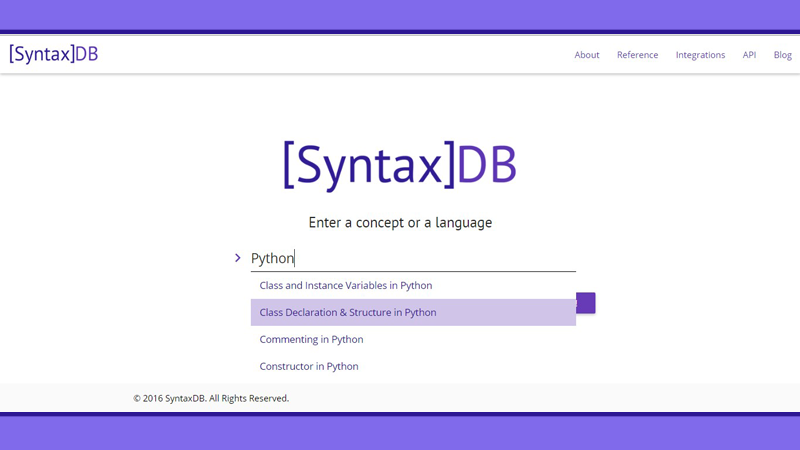This screenshot has width=800, height=450.
Task: Go to the Reference section
Action: click(x=637, y=55)
